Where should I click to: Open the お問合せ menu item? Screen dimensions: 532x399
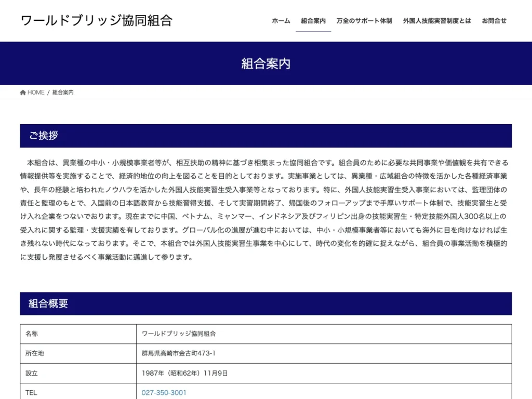[x=494, y=21]
